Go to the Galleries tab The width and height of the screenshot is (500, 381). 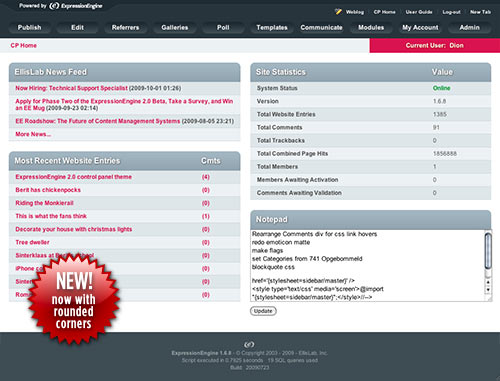pyautogui.click(x=175, y=28)
